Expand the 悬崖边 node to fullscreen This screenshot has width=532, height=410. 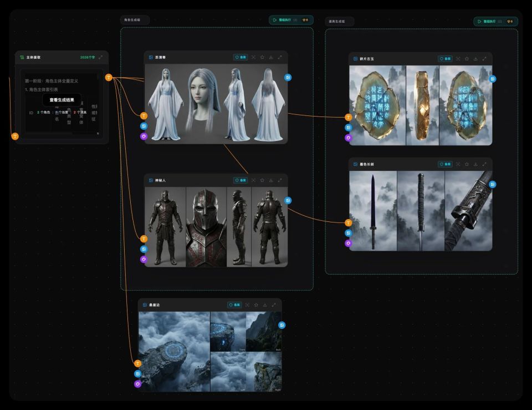point(274,305)
